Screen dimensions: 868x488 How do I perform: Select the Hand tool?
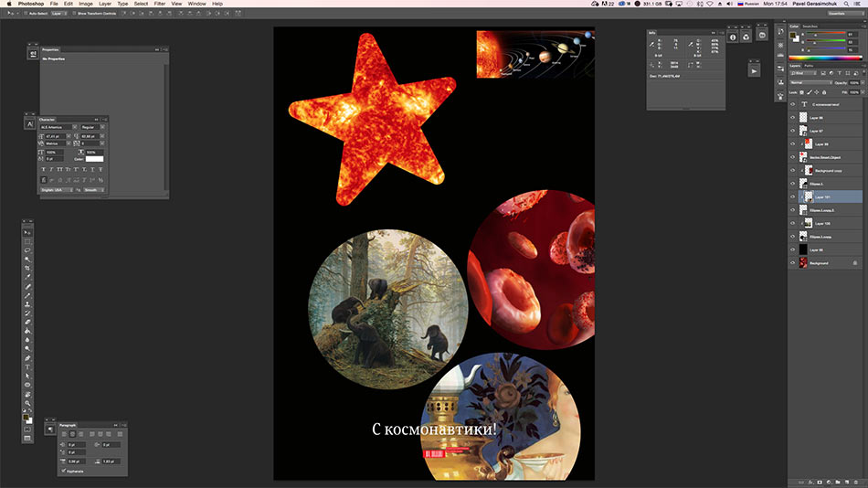[x=27, y=394]
